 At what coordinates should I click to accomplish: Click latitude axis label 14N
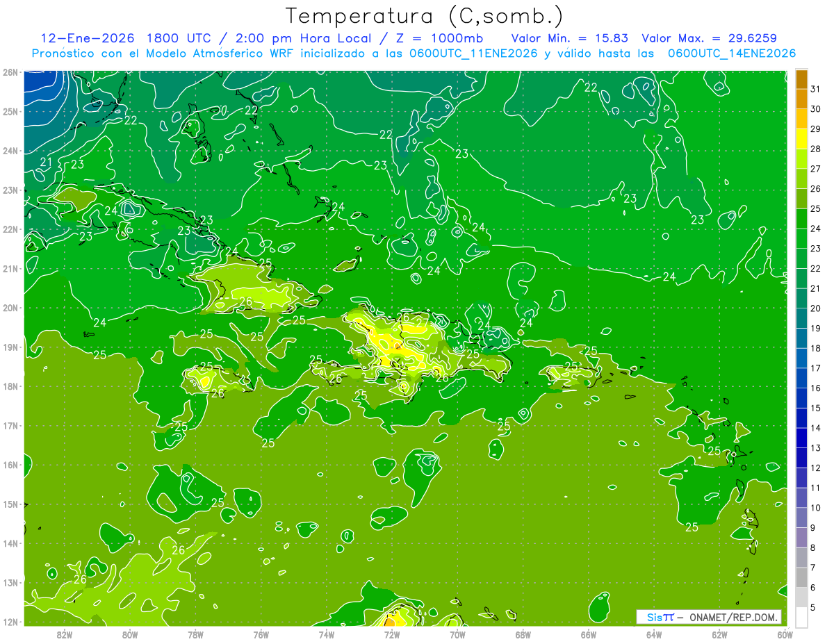[x=10, y=543]
